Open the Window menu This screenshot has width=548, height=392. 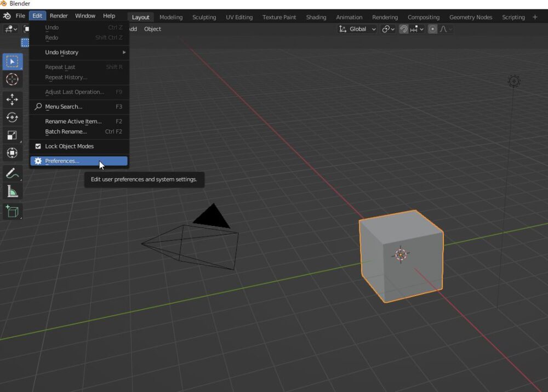pyautogui.click(x=85, y=16)
